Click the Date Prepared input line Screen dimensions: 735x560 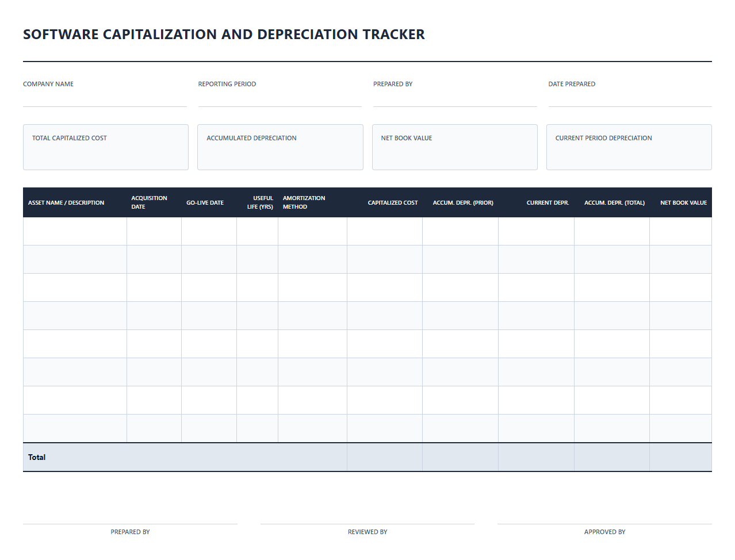tap(630, 99)
